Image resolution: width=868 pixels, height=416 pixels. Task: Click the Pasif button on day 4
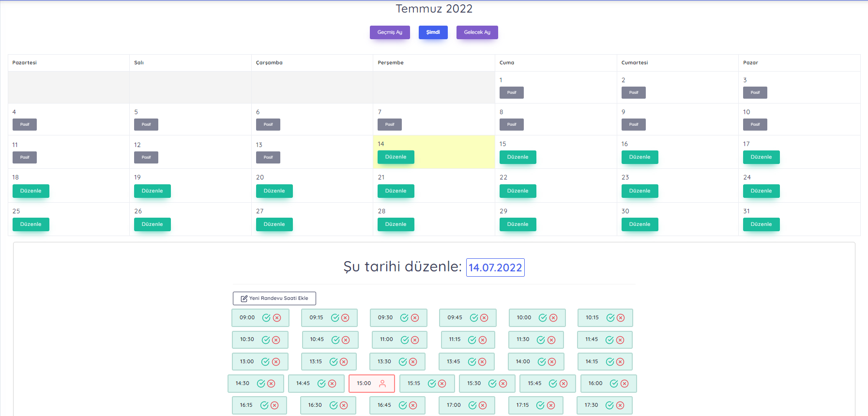click(25, 124)
